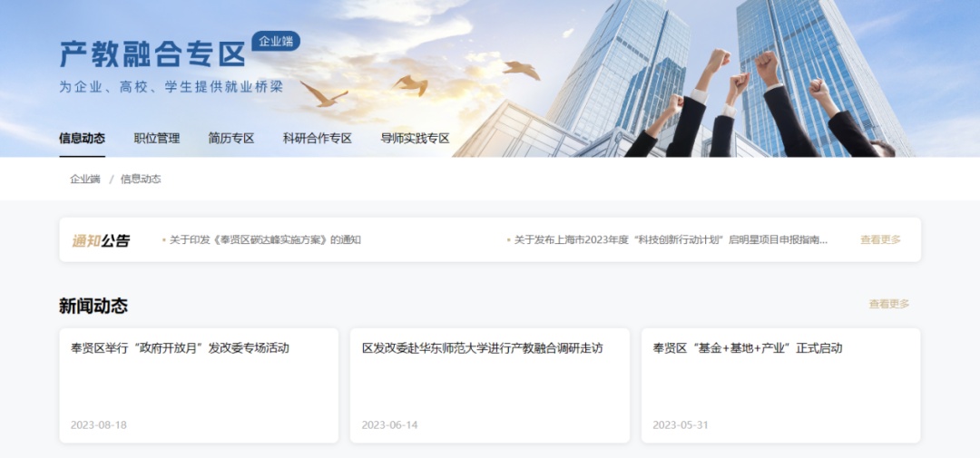980x458 pixels.
Task: Open news card 奉贤区举行政府开放月发改委专场活动
Action: coord(199,385)
